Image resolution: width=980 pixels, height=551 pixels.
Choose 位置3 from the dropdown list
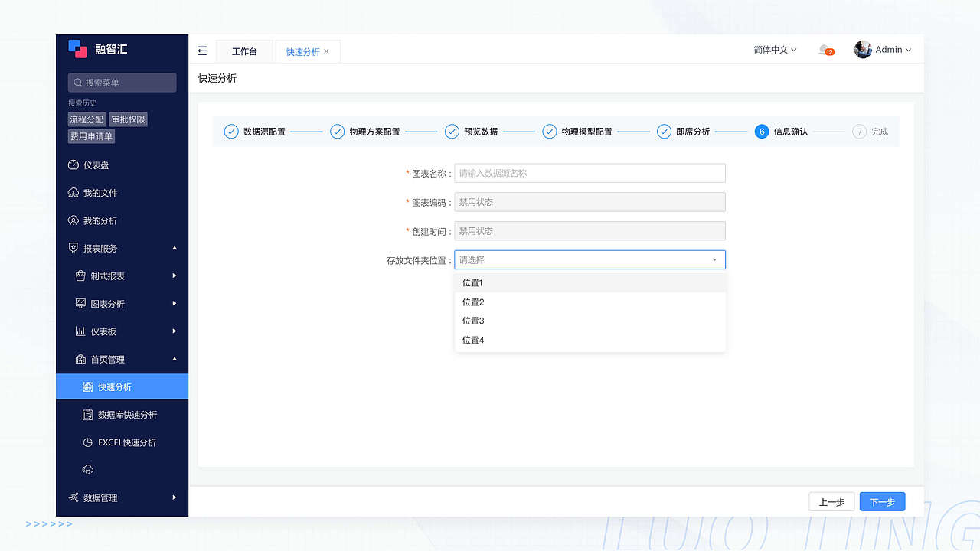click(590, 321)
